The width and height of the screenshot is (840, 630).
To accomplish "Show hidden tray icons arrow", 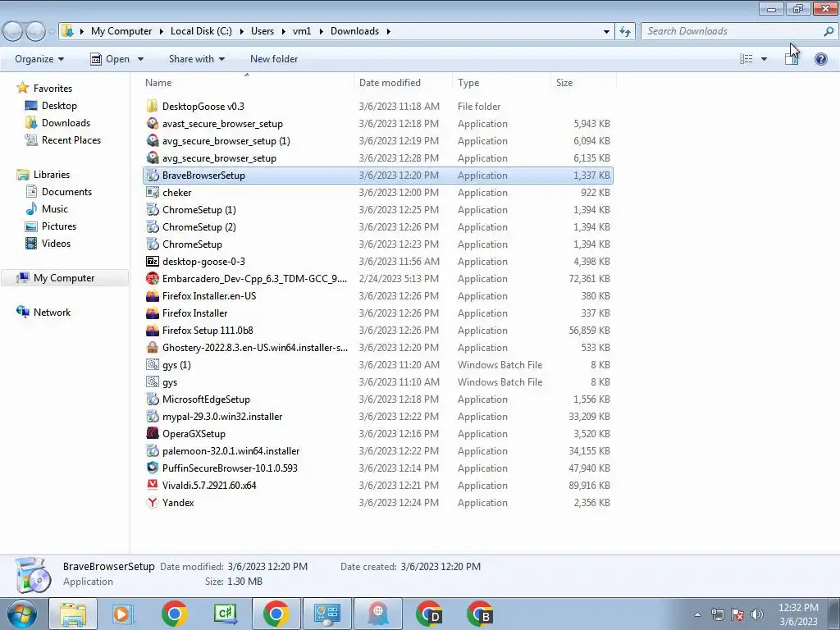I will coord(697,614).
